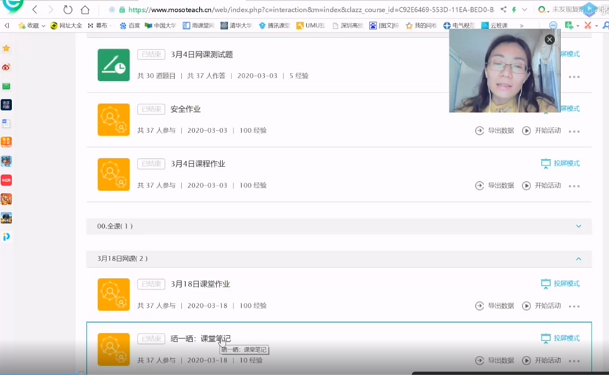Click 开始活动 for 安全作业
Screen dimensions: 609x375
coord(542,131)
